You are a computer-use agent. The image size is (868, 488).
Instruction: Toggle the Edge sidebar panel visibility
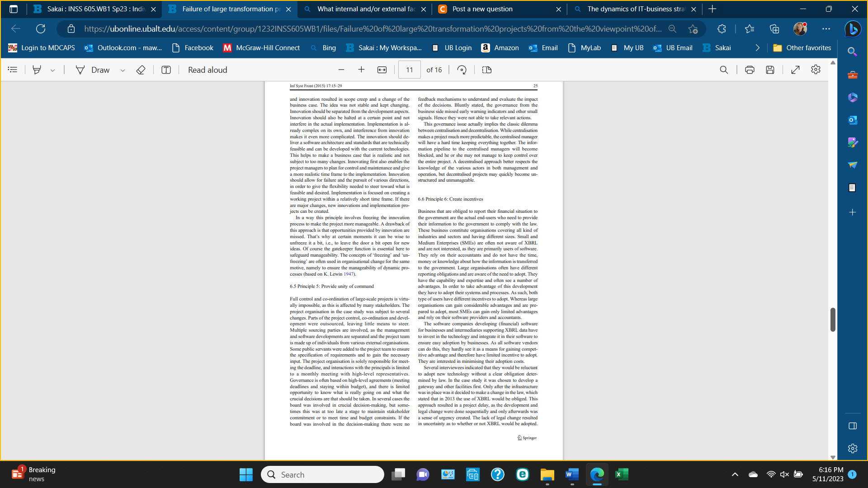click(853, 426)
